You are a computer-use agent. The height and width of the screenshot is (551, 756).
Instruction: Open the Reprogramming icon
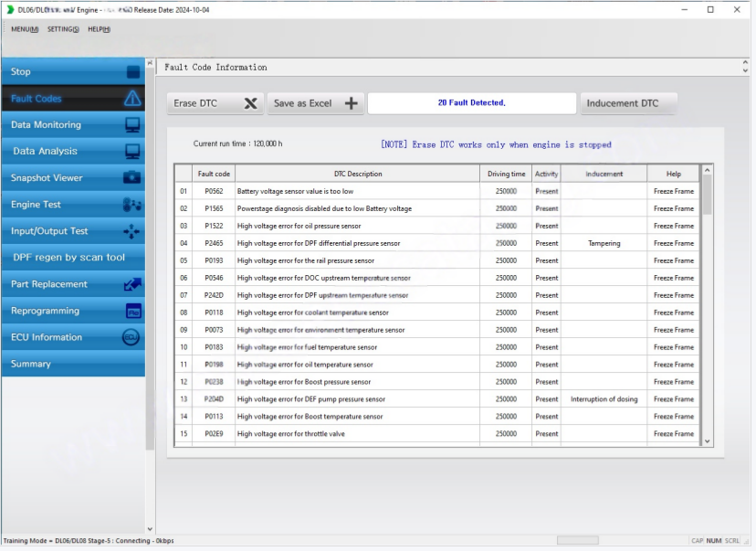tap(132, 311)
